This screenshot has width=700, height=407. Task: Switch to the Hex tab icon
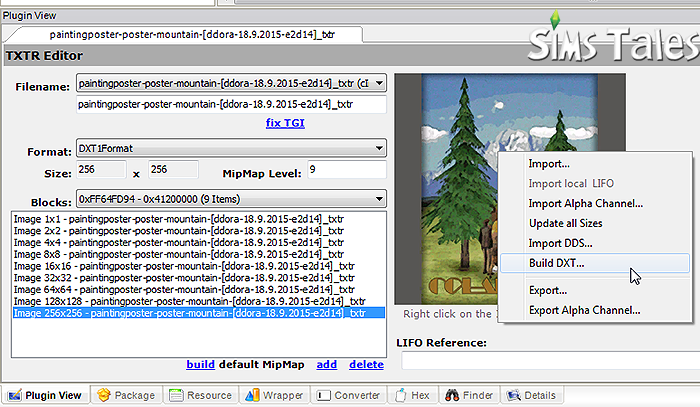click(x=401, y=395)
